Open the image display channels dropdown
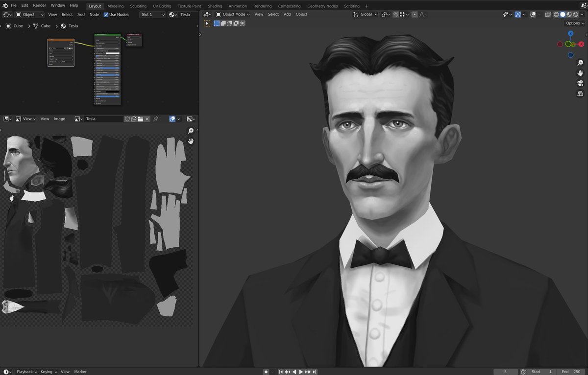This screenshot has height=375, width=588. coord(191,118)
